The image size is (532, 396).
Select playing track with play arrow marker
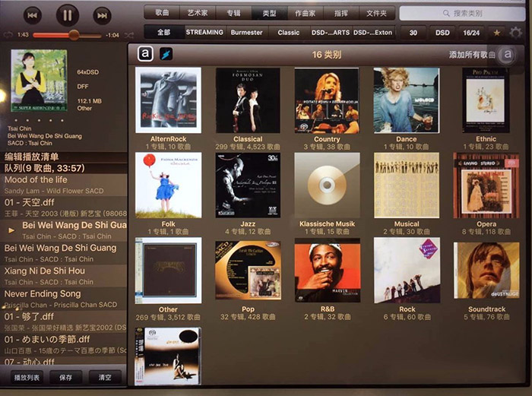[x=64, y=230]
